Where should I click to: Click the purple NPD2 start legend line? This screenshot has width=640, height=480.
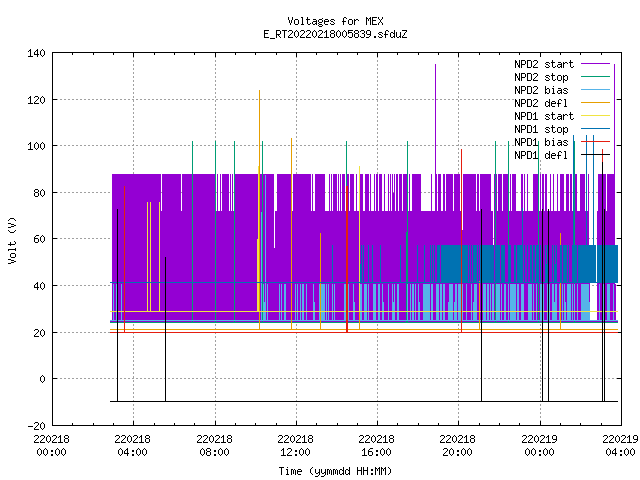tap(595, 64)
